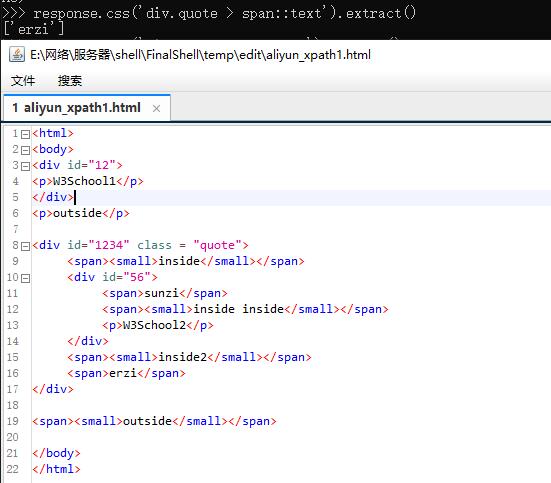Collapse the div id="1234" fold on line 8
This screenshot has height=483, width=551.
point(25,246)
